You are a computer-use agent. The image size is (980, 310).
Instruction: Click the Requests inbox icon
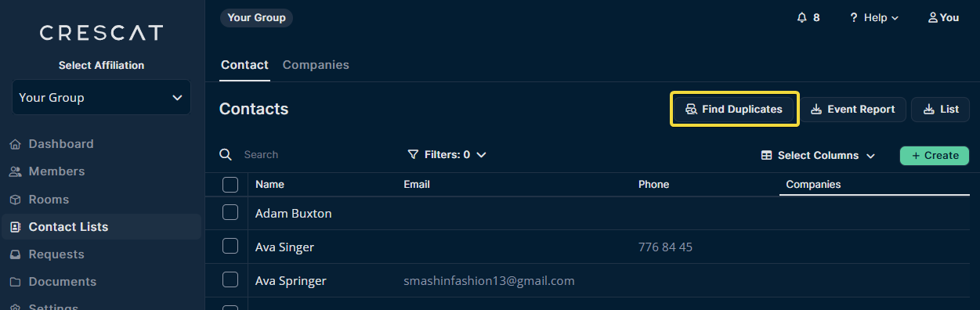pyautogui.click(x=15, y=254)
